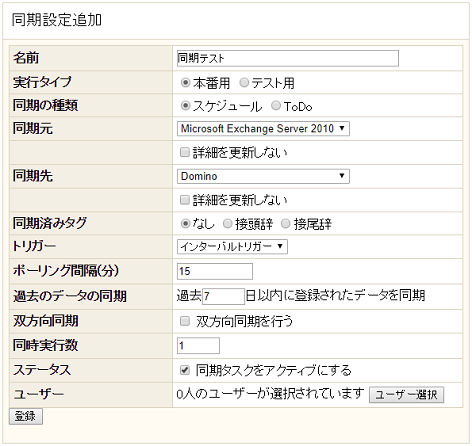Check 詳細を更新しない under 同期元
Image resolution: width=472 pixels, height=446 pixels.
pos(185,152)
